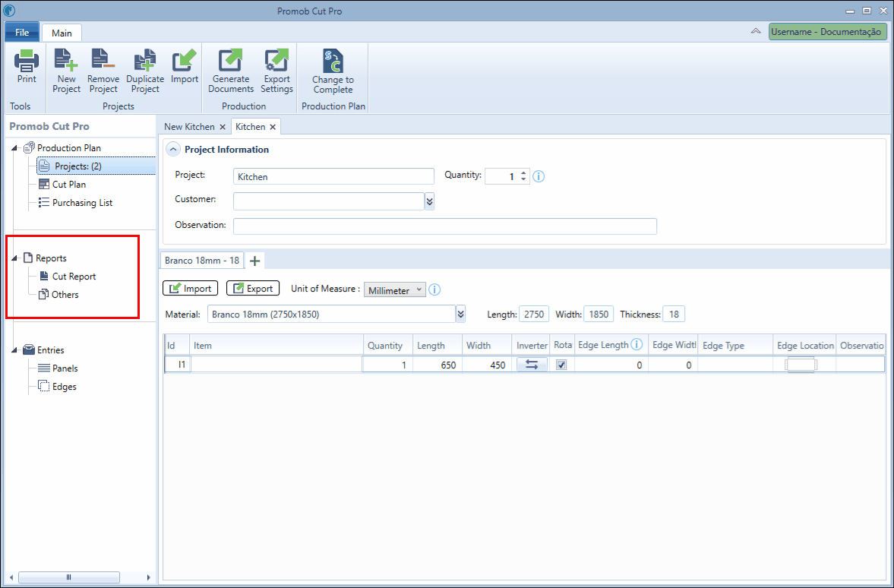Click the Inverter swap button in row I1

[532, 365]
